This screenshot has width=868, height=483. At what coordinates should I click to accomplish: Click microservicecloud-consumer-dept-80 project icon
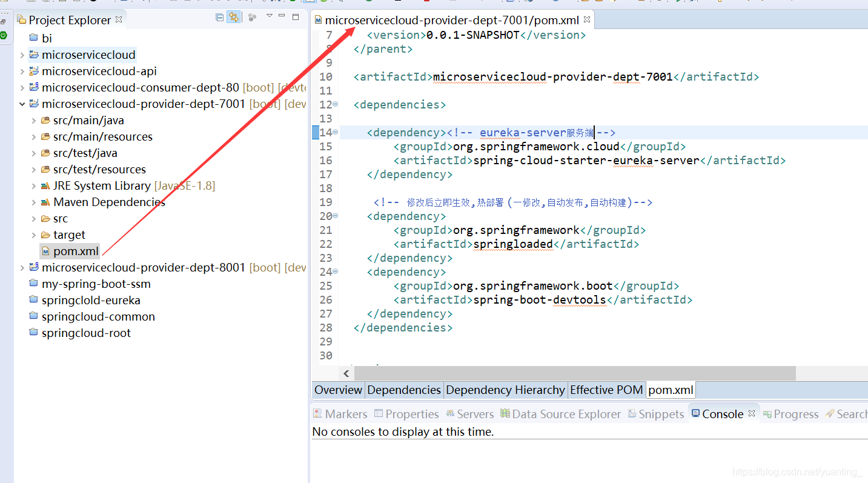click(x=33, y=88)
